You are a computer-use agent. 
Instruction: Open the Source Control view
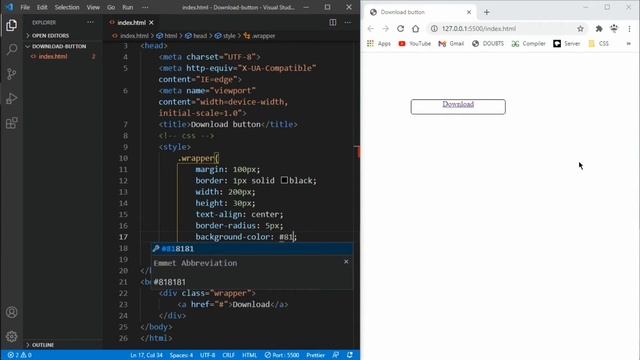11,74
